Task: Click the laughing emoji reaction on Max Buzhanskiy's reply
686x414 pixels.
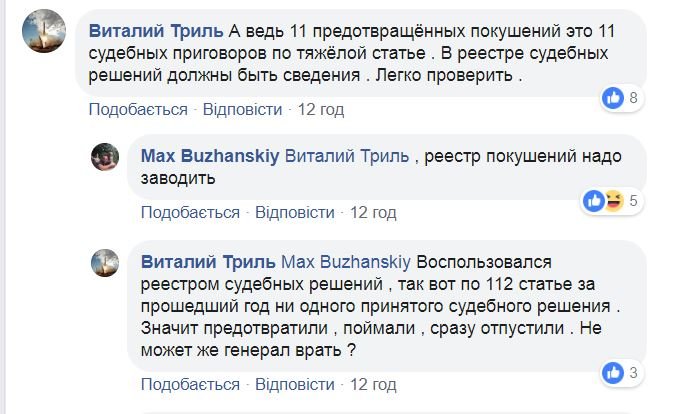Action: [x=613, y=201]
